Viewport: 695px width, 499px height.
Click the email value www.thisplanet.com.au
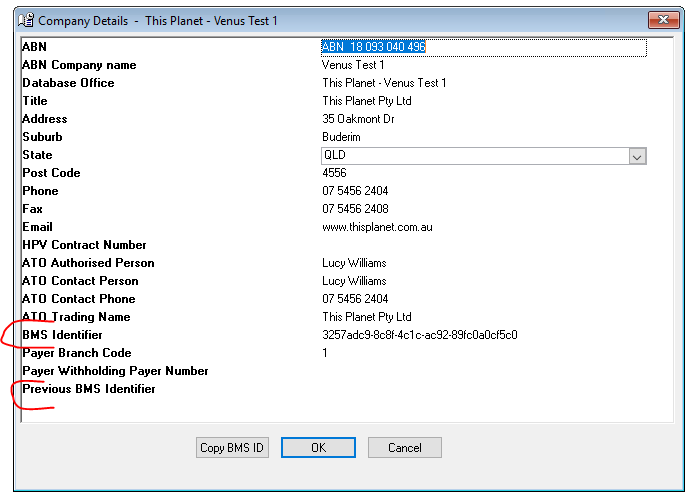pos(377,227)
